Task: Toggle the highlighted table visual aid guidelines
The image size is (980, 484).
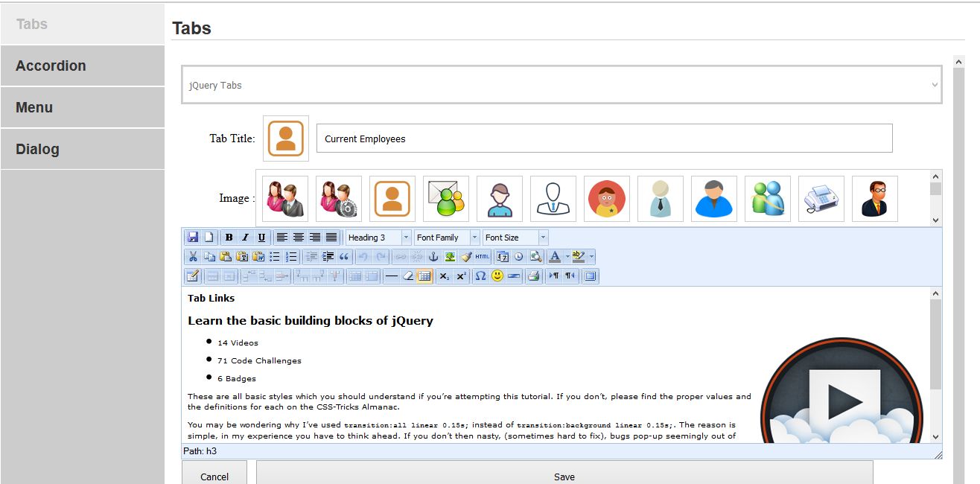Action: (x=424, y=276)
